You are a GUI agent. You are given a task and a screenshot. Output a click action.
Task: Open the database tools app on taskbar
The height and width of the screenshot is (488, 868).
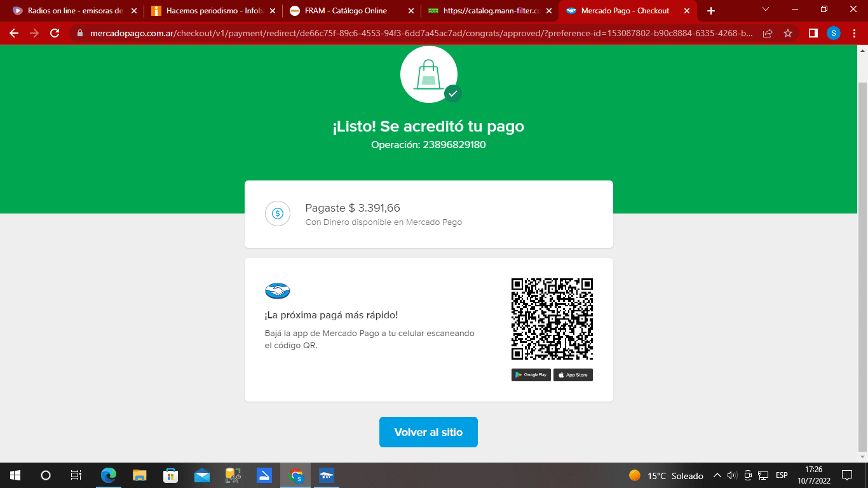[233, 475]
